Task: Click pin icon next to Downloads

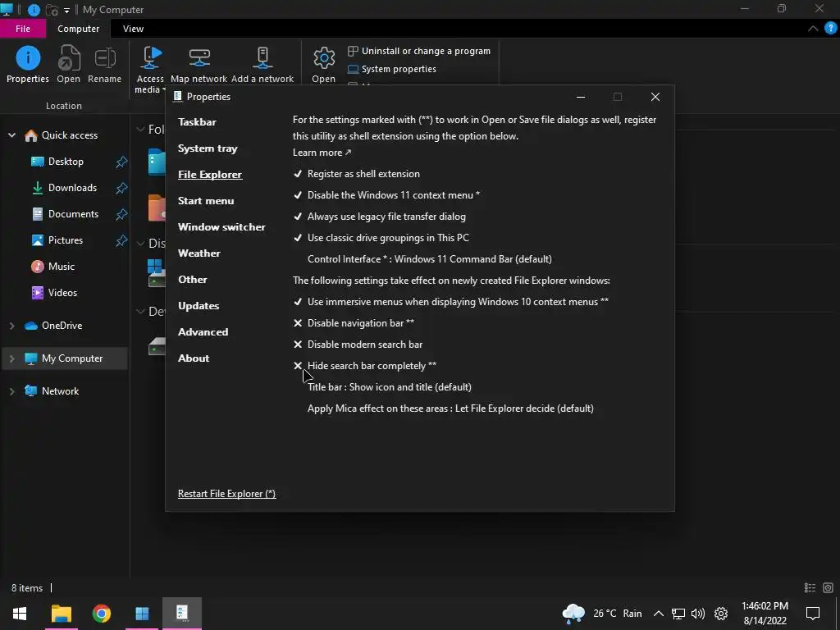Action: click(121, 188)
